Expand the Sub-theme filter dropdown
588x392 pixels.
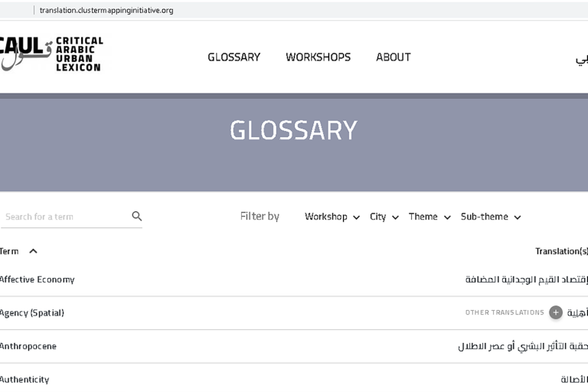click(490, 217)
